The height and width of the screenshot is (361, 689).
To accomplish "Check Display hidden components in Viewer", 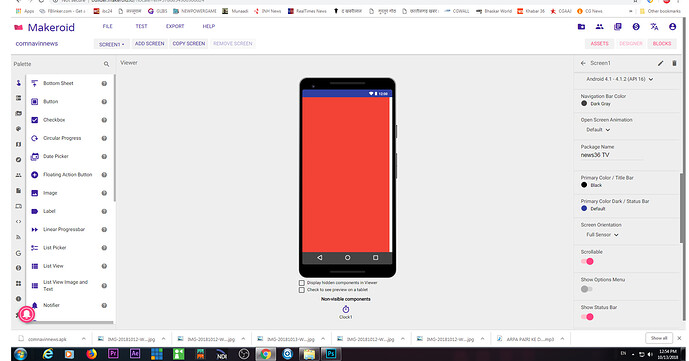I will 302,283.
